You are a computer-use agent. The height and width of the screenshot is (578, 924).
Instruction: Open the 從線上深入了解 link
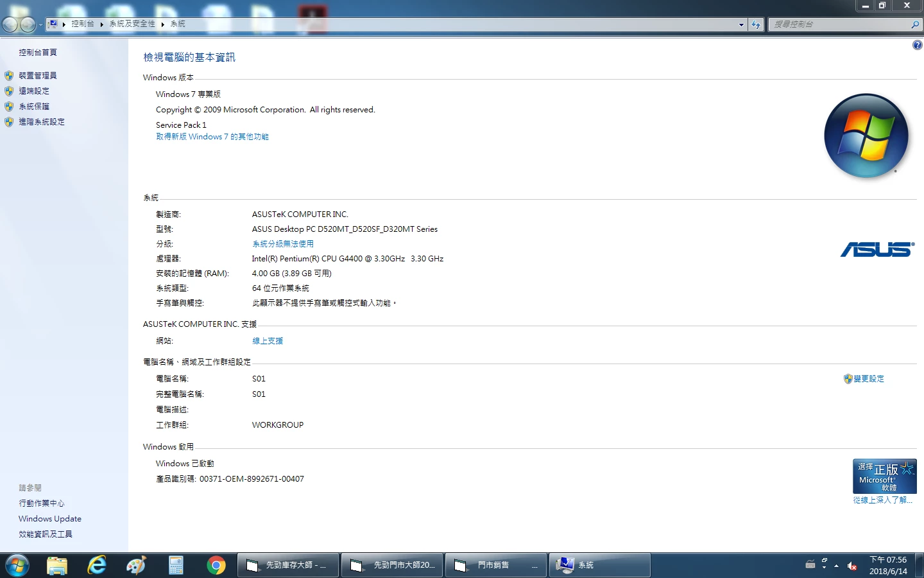882,500
